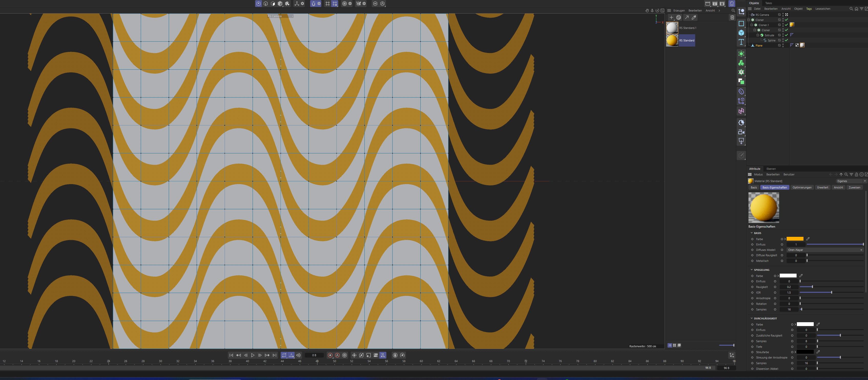The width and height of the screenshot is (868, 380).
Task: Collapse SPIEGELUNG section
Action: point(752,270)
